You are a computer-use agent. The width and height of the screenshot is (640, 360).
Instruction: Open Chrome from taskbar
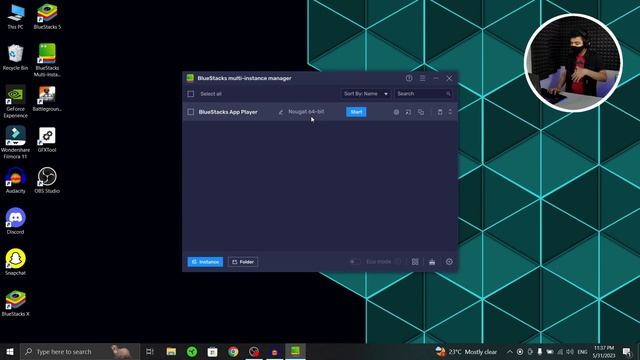click(233, 351)
